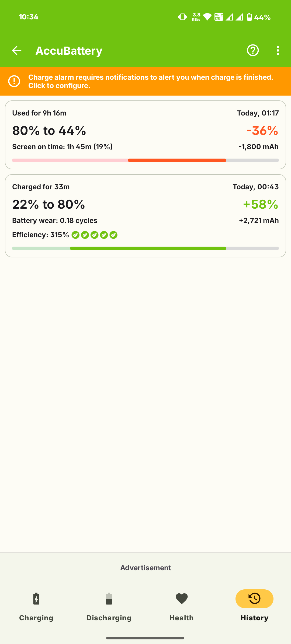Tap the green charge progress bar
This screenshot has width=291, height=644.
pyautogui.click(x=148, y=248)
